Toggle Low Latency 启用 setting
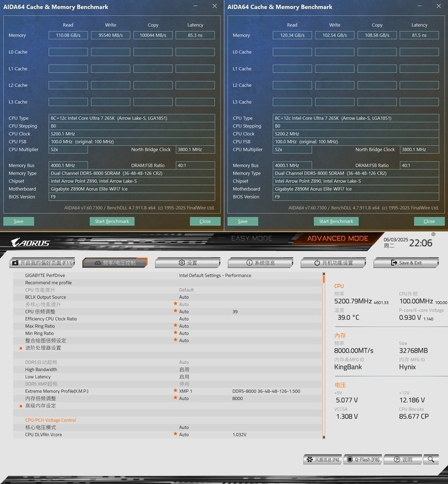Image resolution: width=448 pixels, height=484 pixels. pyautogui.click(x=184, y=377)
